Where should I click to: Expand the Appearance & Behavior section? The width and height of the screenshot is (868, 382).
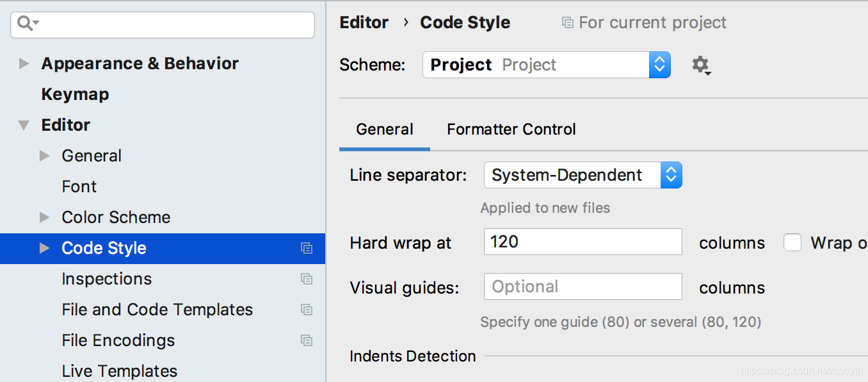[24, 63]
